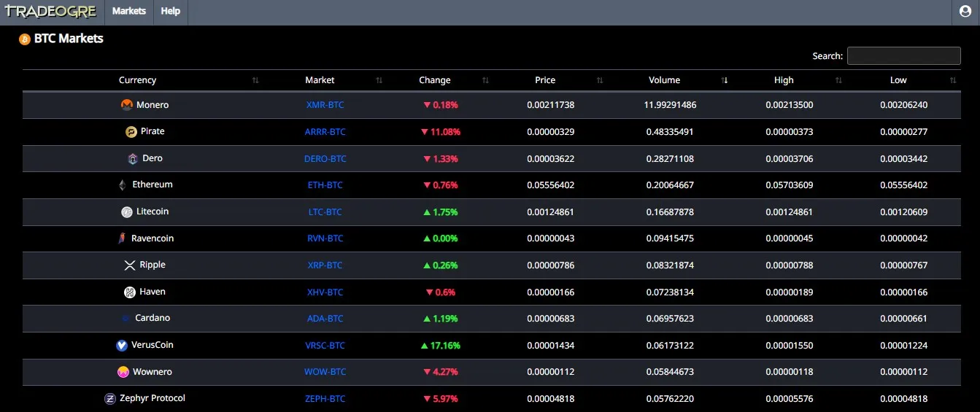Sort table by Low column arrows
This screenshot has width=980, height=412.
coord(953,80)
